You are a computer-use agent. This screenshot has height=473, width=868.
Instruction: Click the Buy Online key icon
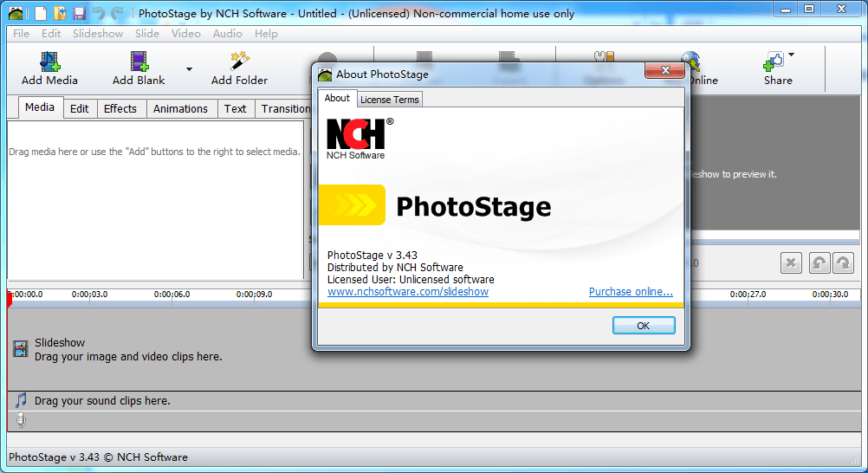click(x=692, y=62)
